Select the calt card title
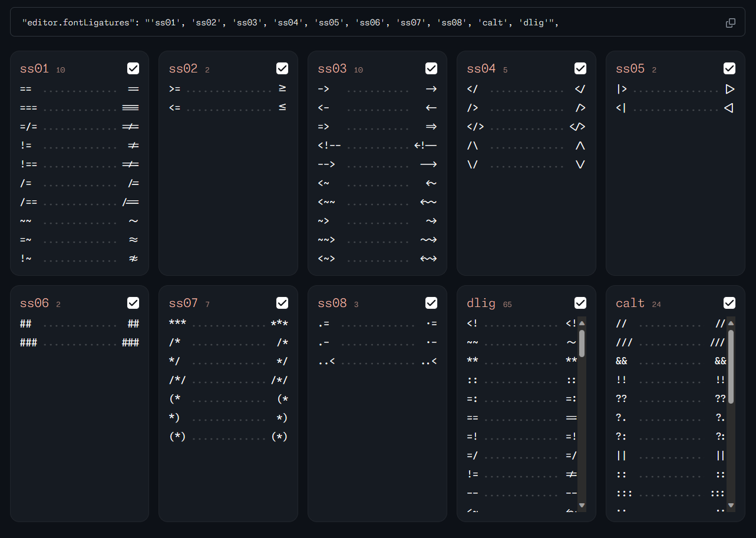Image resolution: width=756 pixels, height=538 pixels. pos(630,303)
